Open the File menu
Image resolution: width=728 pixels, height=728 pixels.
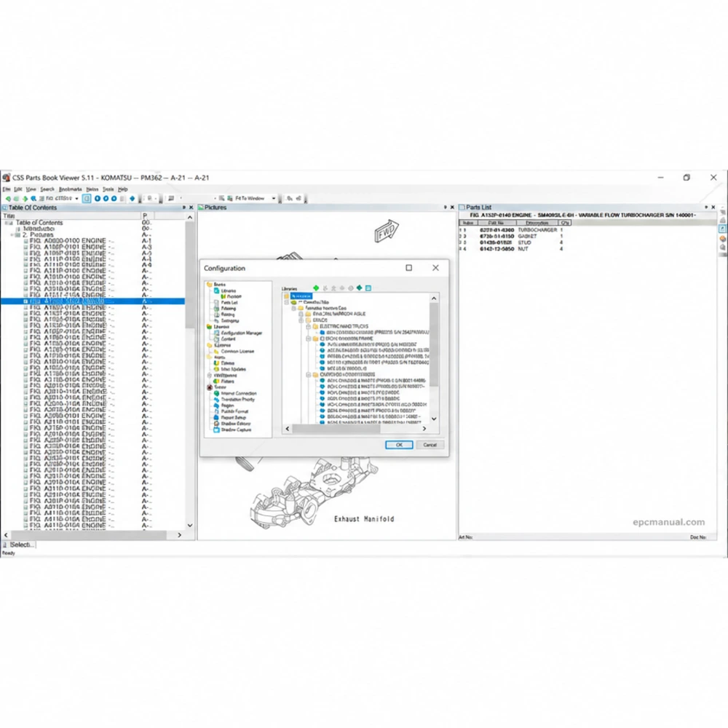coord(7,189)
